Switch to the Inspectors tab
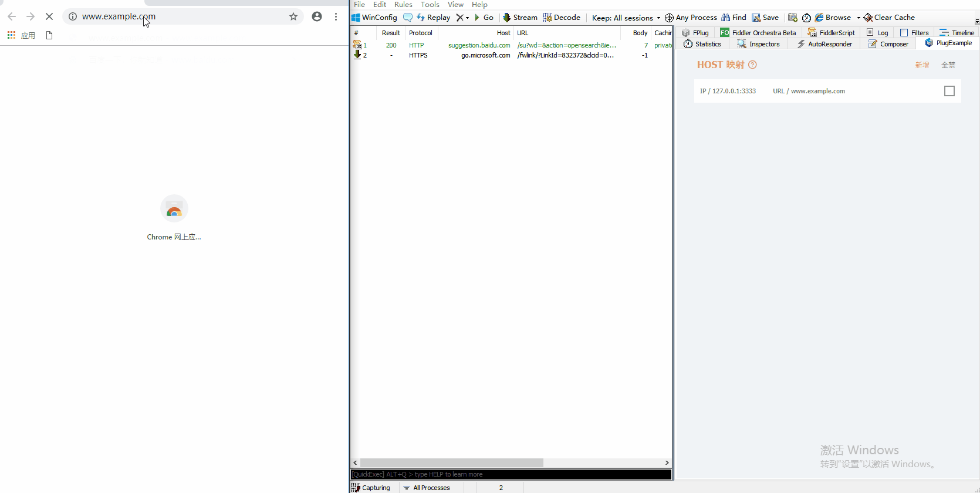Viewport: 980px width, 493px height. [x=759, y=44]
